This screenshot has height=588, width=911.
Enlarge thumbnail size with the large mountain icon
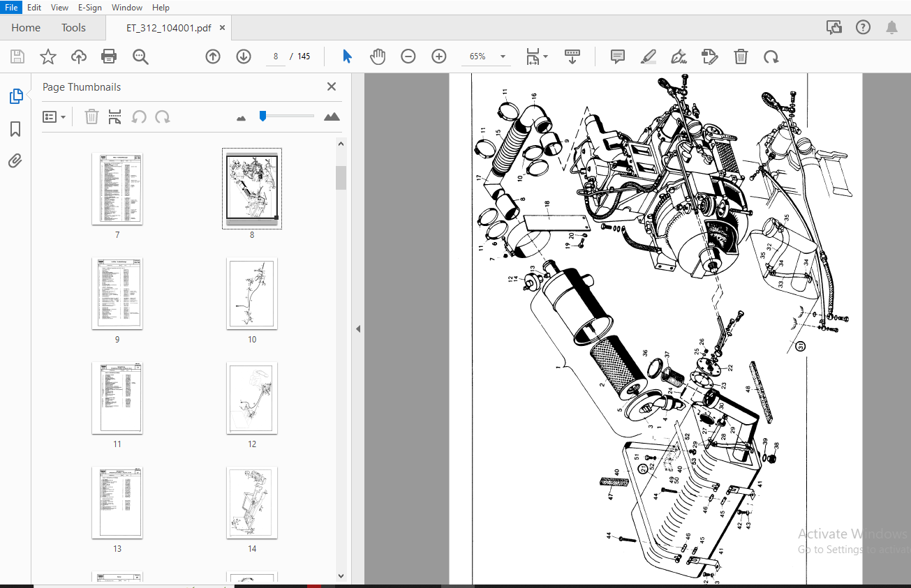point(332,116)
